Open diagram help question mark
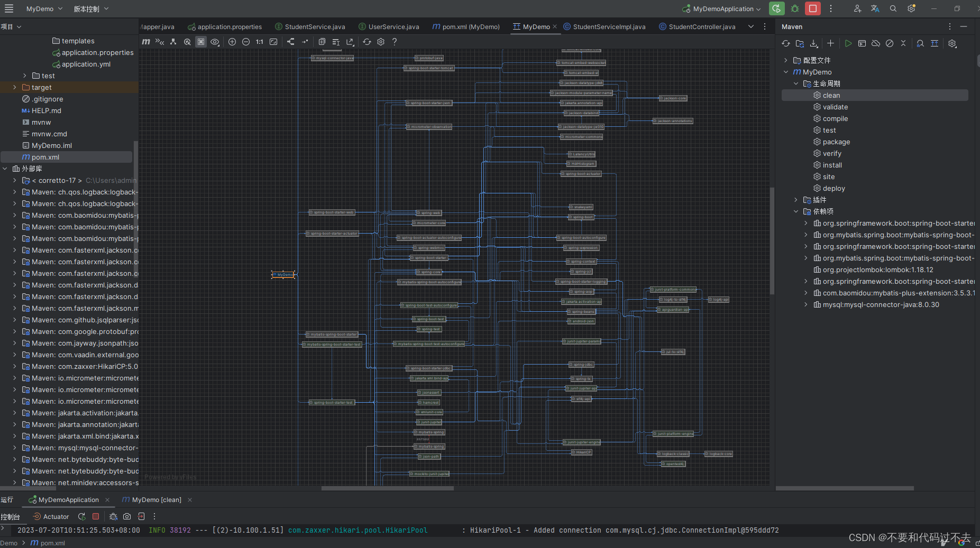 tap(395, 42)
